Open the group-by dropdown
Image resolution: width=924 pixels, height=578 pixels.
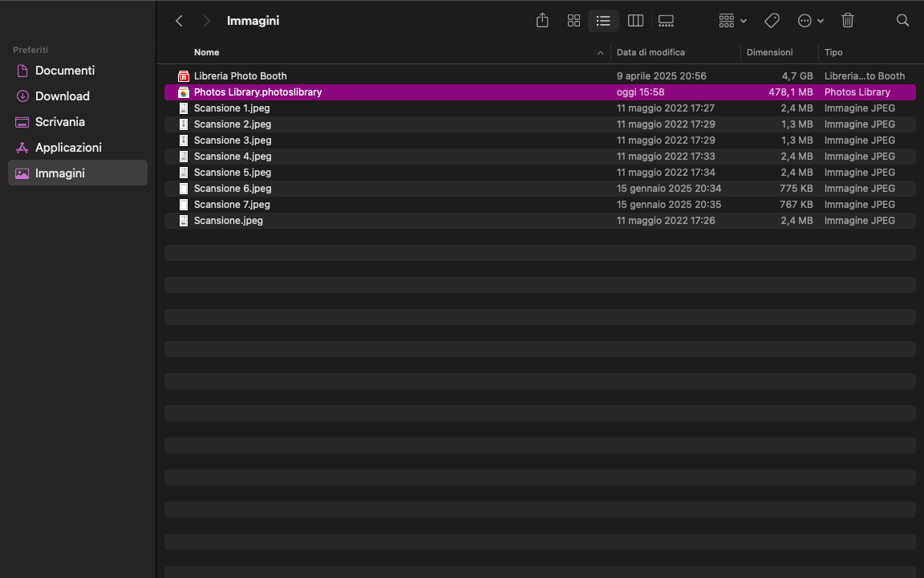coord(732,21)
